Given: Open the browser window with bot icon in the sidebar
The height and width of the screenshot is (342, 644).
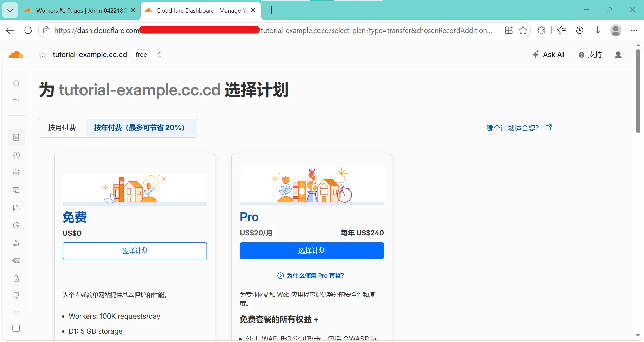Looking at the screenshot, I should click(x=16, y=190).
